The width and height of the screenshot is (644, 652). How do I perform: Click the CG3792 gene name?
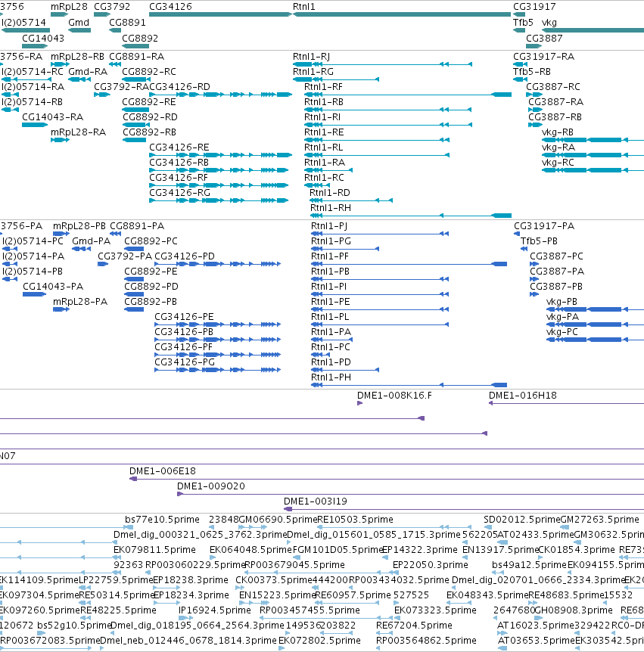112,7
